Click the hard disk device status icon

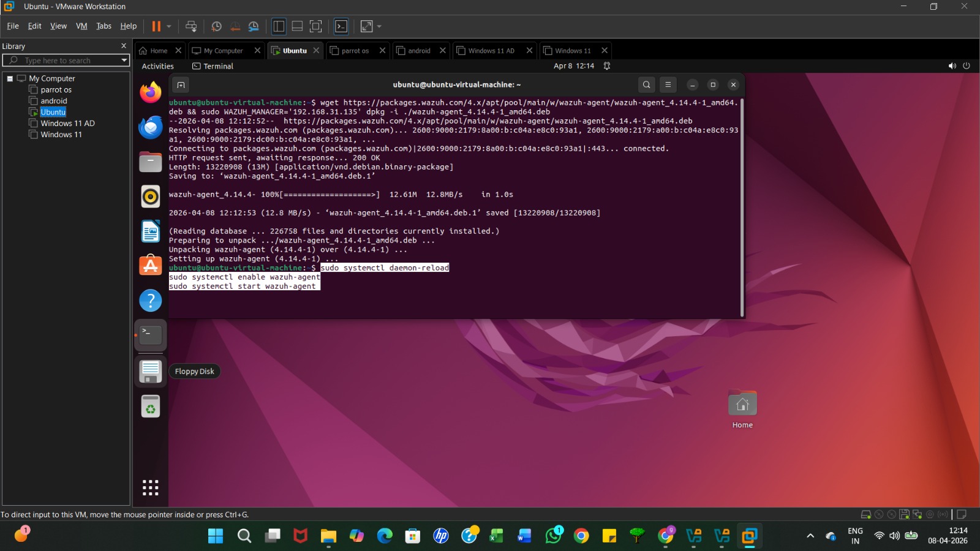(x=865, y=515)
